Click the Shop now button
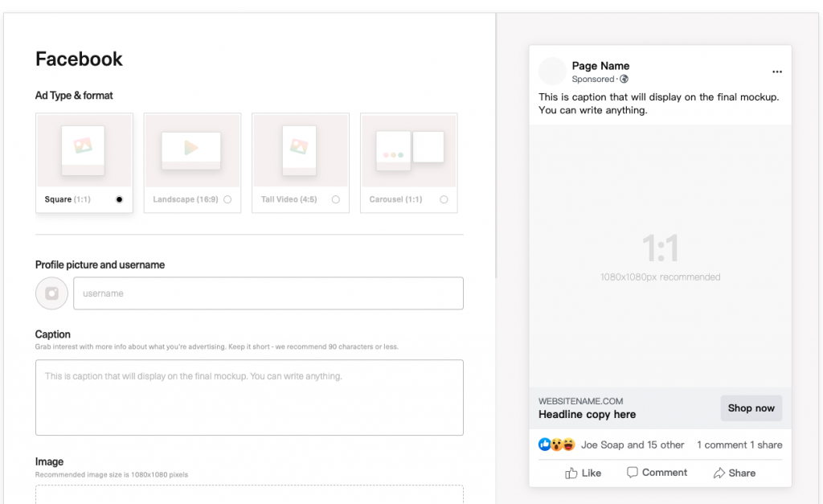 (751, 408)
